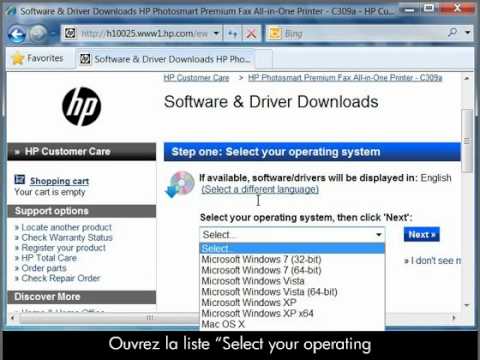Click Order parts link
480x360 pixels.
pos(44,268)
